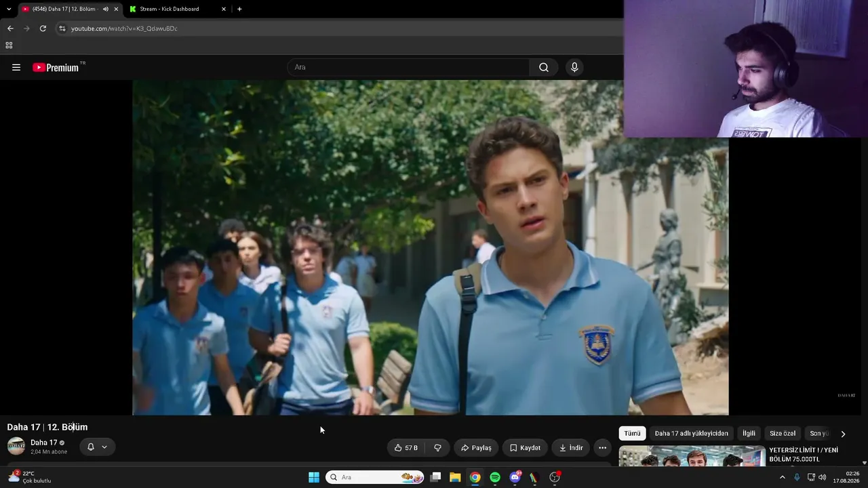
Task: Download video with the İndir button
Action: [570, 448]
